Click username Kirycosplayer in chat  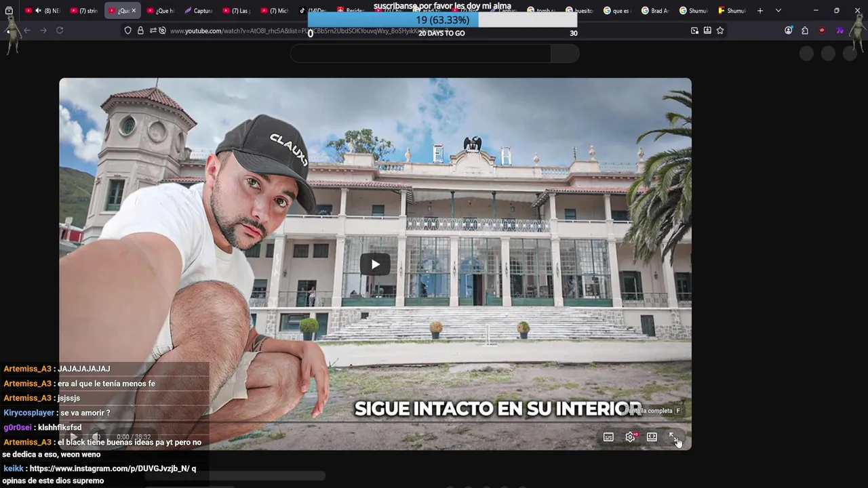[x=28, y=413]
